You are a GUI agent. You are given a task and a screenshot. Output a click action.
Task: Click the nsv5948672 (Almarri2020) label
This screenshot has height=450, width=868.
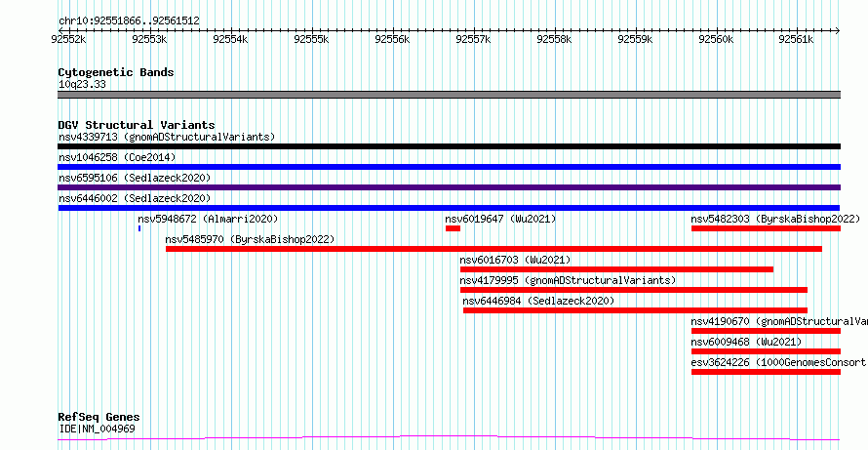click(208, 219)
